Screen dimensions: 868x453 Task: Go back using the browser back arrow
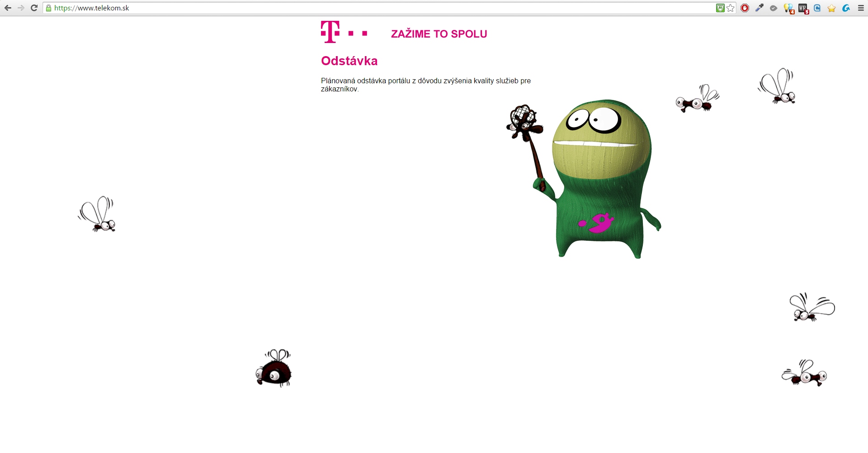[8, 8]
